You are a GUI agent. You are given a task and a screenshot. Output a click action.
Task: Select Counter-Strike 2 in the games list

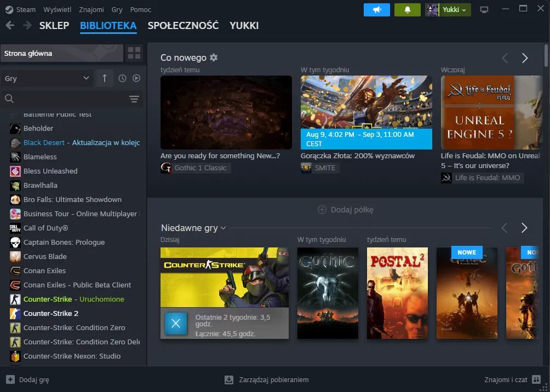click(x=51, y=313)
